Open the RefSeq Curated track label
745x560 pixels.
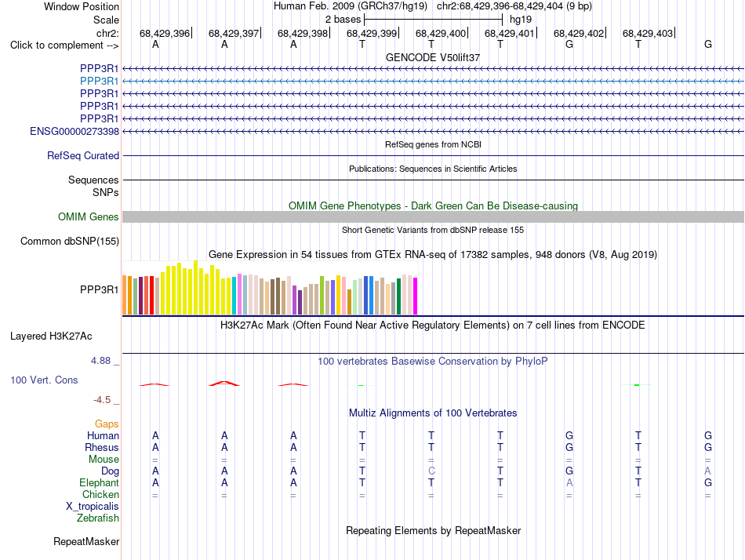[x=83, y=155]
